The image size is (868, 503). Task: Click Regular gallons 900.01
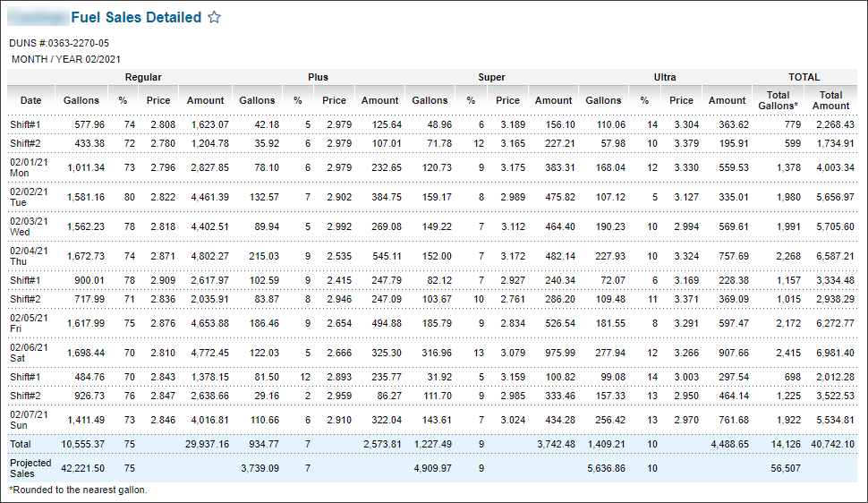click(x=89, y=280)
